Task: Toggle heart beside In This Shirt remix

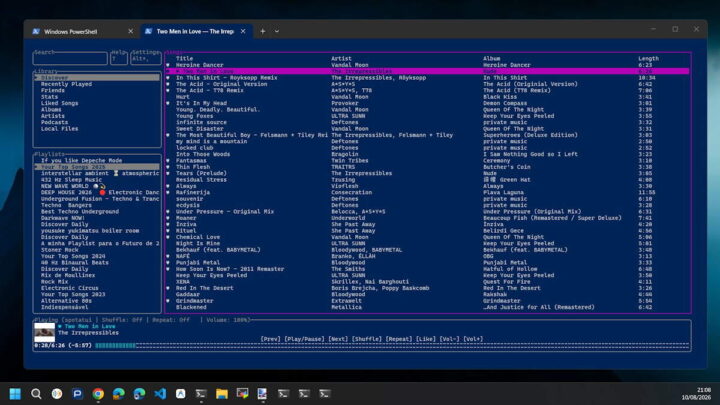Action: coord(168,78)
